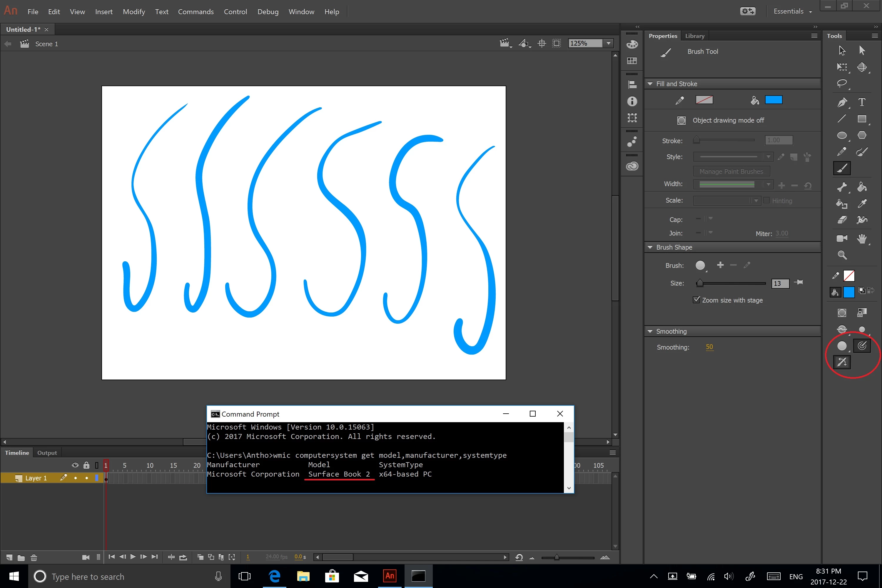Toggle visibility eye for all layers
Screen dimensions: 882x588
(75, 465)
